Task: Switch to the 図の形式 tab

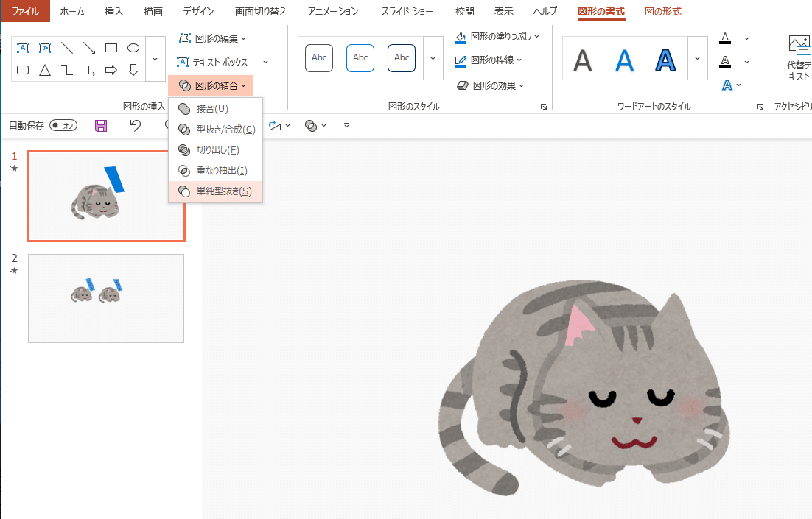Action: 662,12
